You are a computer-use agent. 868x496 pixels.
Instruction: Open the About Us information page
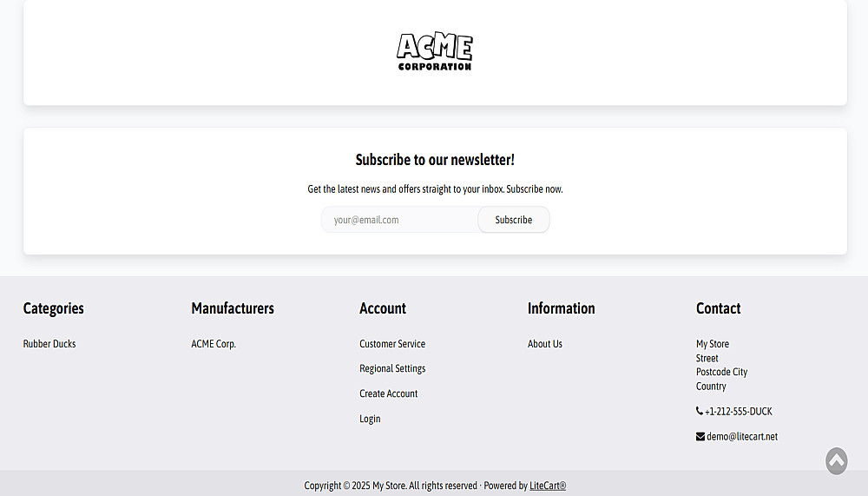tap(545, 344)
